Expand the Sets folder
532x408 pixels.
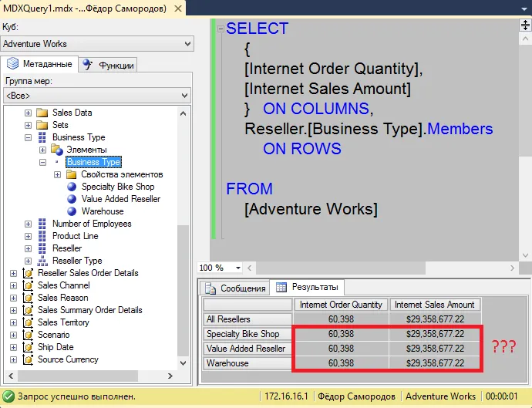29,125
